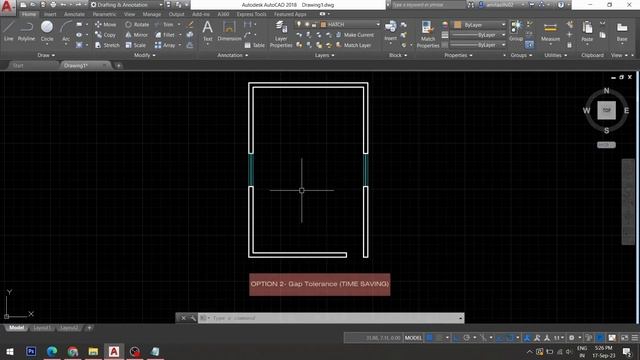
Task: Select the Dimension tool
Action: tap(229, 31)
